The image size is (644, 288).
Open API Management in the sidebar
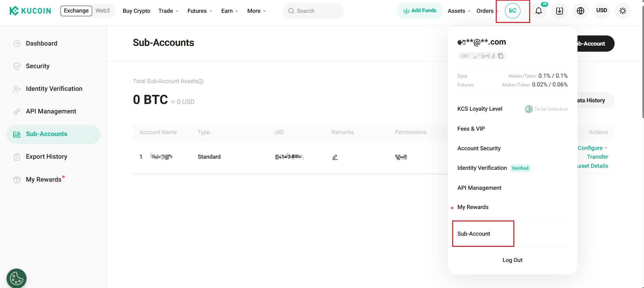click(51, 111)
